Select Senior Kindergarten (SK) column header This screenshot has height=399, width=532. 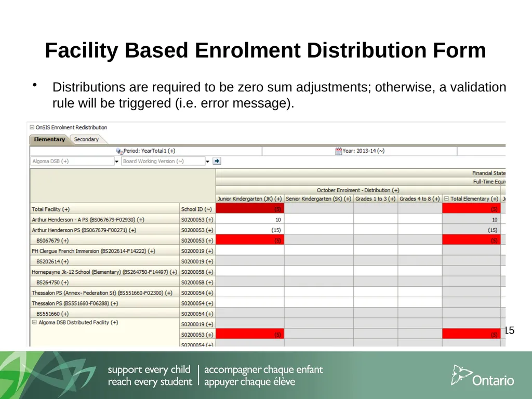pyautogui.click(x=318, y=199)
